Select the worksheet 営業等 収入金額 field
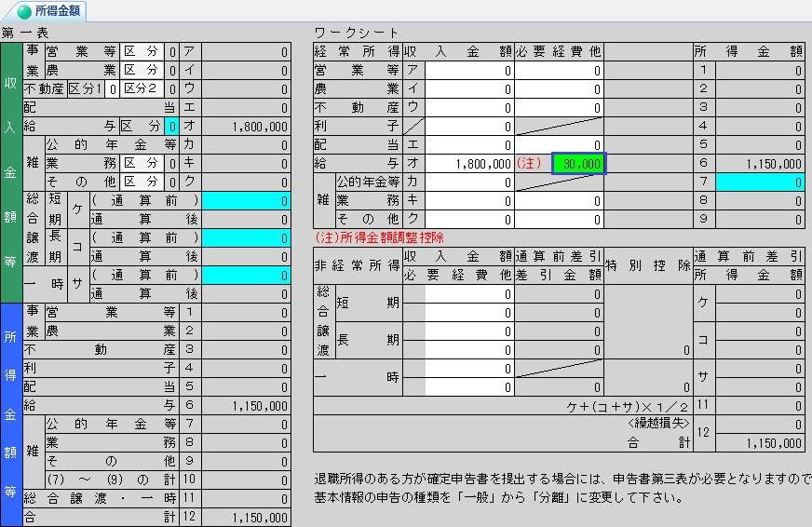Viewport: 812px width, 527px height. (469, 71)
